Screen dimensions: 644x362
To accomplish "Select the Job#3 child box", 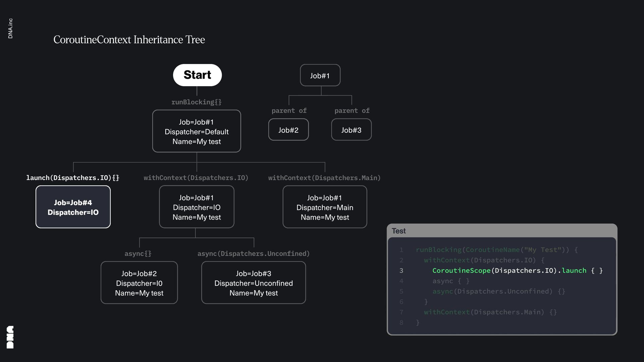I will click(x=351, y=130).
